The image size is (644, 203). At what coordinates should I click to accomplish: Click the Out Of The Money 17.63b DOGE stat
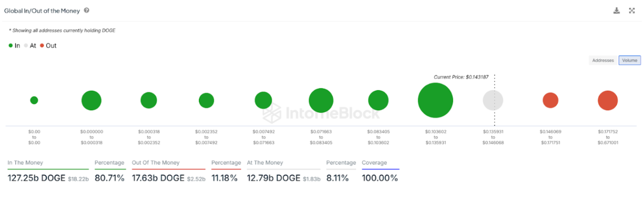click(169, 178)
